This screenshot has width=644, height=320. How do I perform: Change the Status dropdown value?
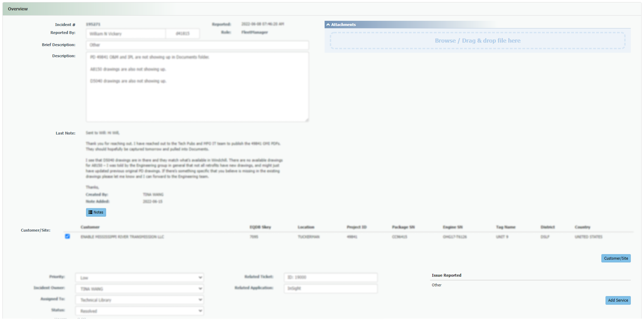tap(139, 311)
